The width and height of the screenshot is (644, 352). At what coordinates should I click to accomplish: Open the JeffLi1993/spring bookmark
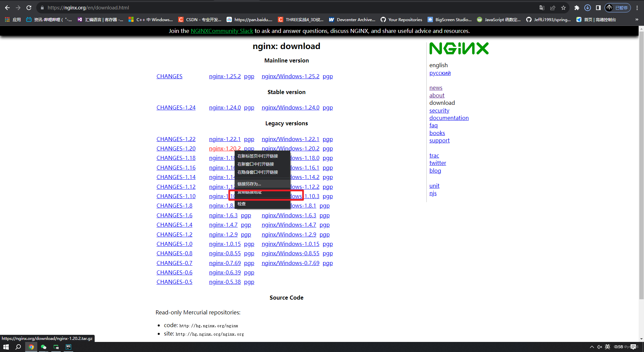[548, 20]
